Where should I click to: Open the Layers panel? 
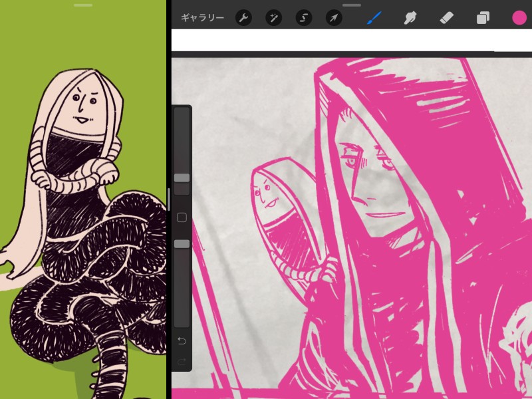click(x=483, y=18)
